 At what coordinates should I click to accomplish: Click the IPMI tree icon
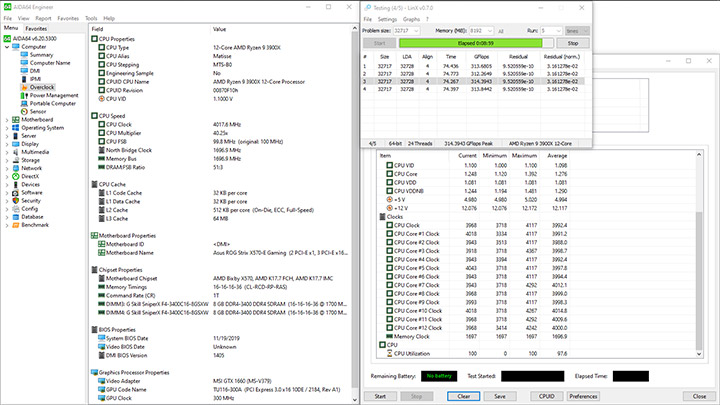point(24,79)
